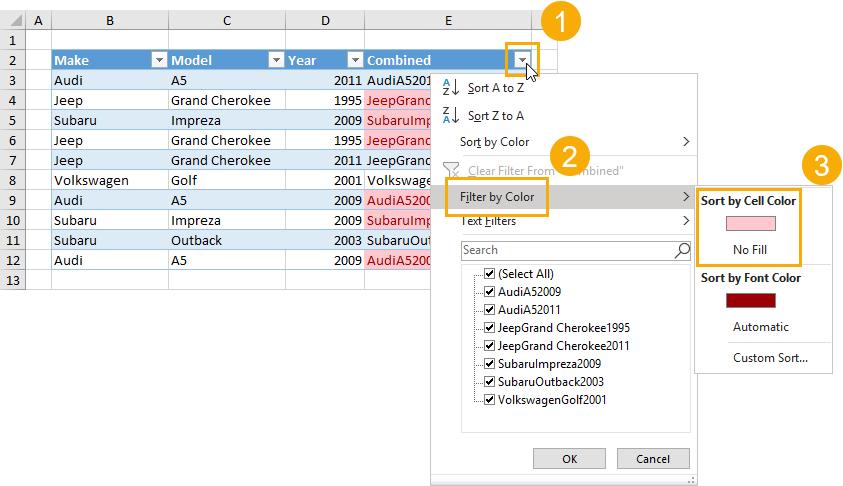Click the Golf cell in Model column
Screen dimensions: 843x486
click(x=227, y=180)
